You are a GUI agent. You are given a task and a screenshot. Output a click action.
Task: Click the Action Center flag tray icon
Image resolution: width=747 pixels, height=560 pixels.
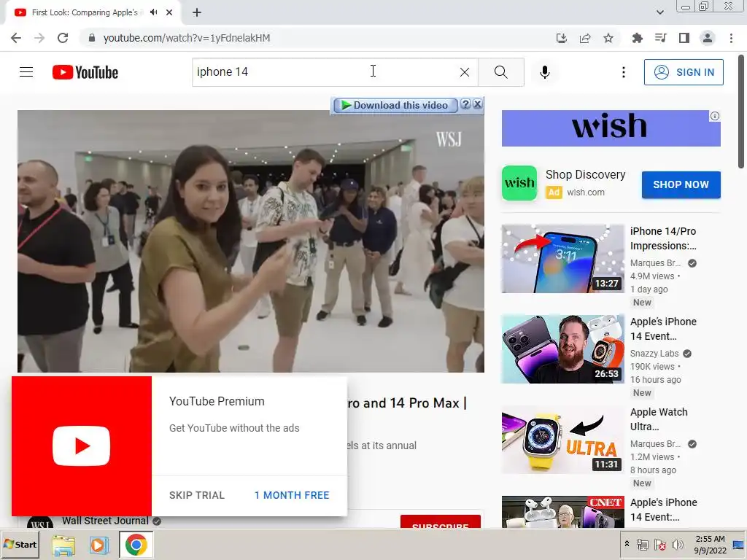click(659, 545)
